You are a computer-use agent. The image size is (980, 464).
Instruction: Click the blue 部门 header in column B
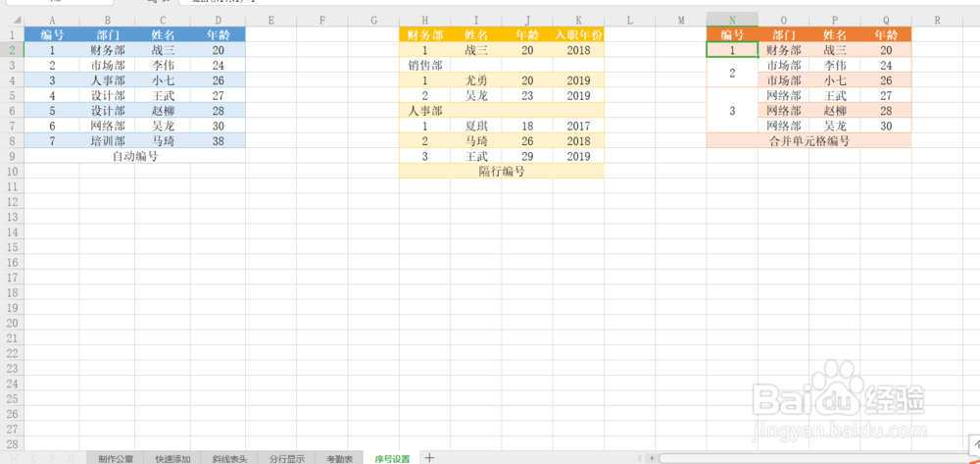coord(107,35)
